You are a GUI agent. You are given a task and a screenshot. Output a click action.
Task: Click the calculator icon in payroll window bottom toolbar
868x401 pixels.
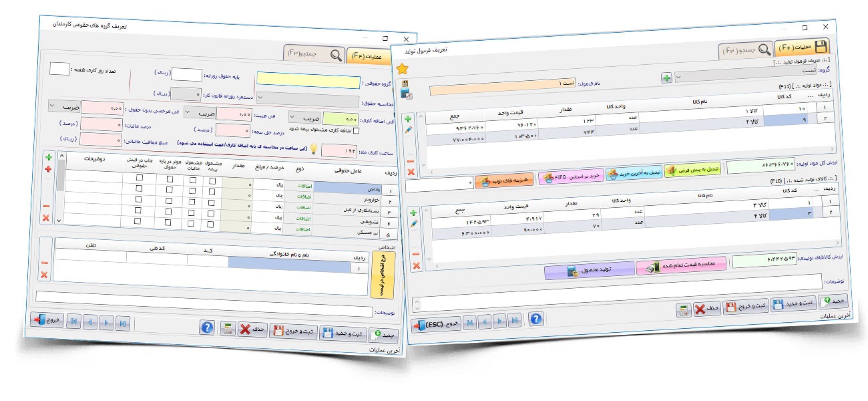point(227,329)
